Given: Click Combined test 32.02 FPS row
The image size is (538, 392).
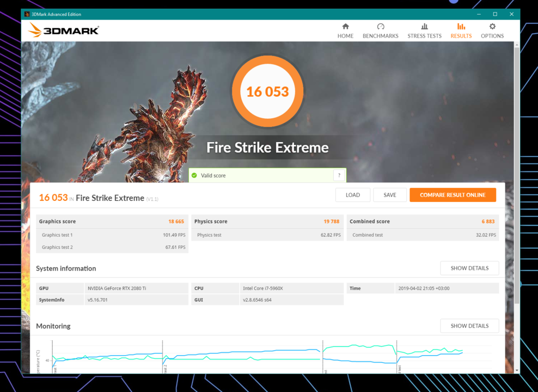Looking at the screenshot, I should point(423,235).
